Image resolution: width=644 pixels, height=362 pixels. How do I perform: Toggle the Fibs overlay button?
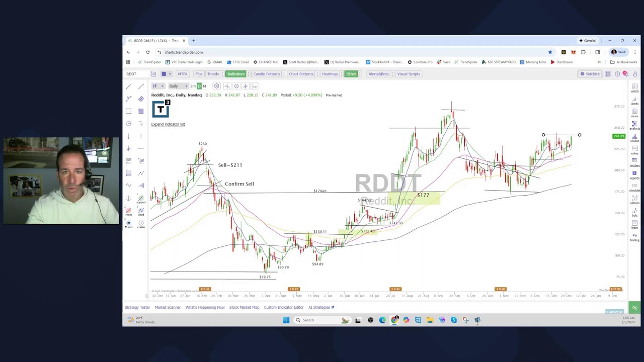199,74
